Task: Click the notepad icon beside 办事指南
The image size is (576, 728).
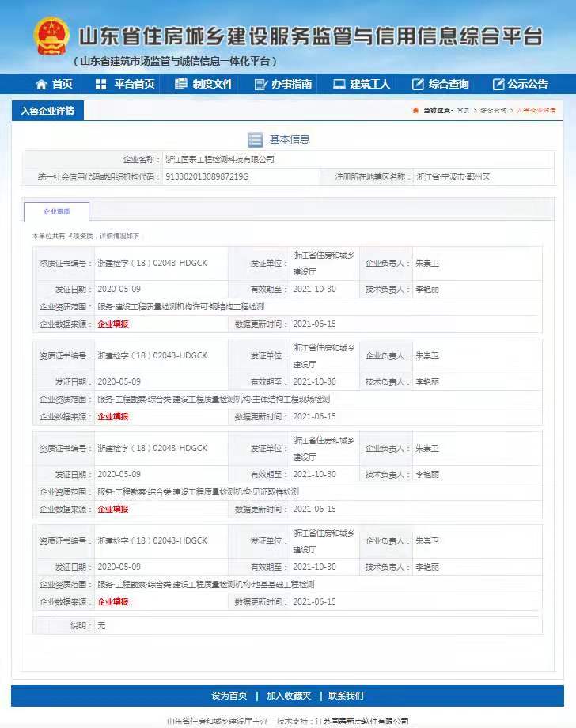Action: 260,84
